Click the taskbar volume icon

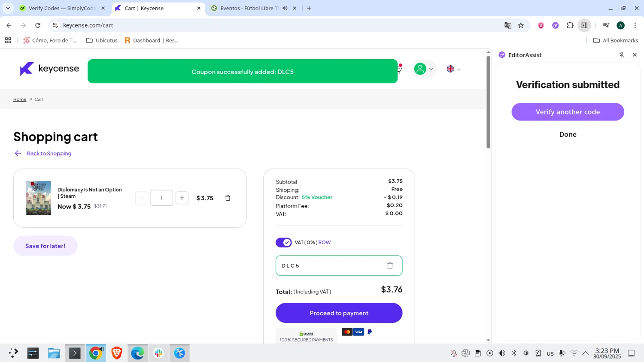[x=502, y=353]
